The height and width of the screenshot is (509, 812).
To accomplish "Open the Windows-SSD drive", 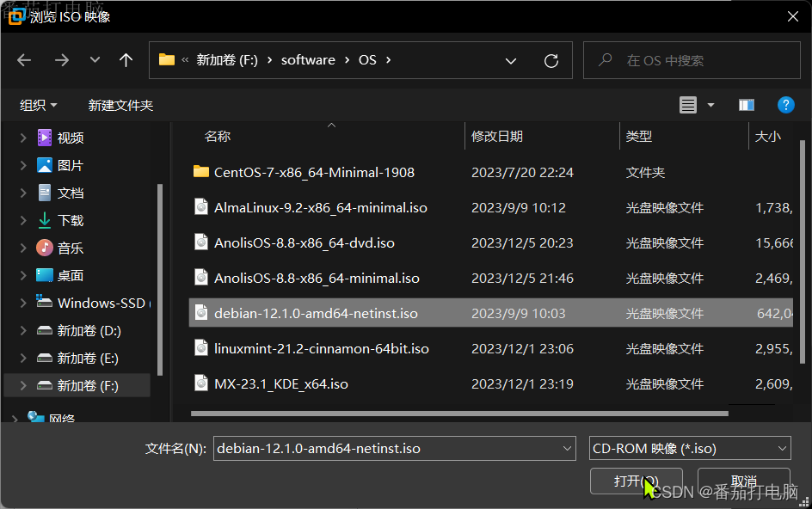I will 101,303.
